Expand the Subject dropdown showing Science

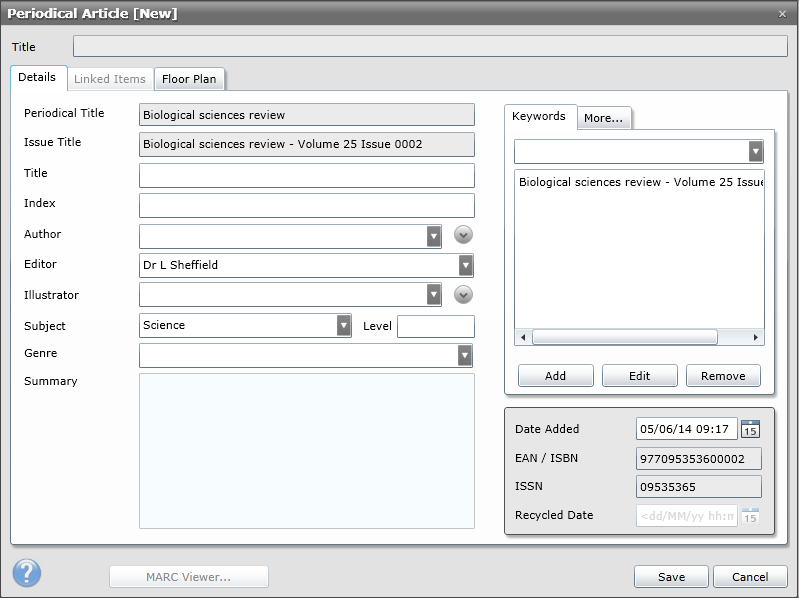pyautogui.click(x=344, y=326)
